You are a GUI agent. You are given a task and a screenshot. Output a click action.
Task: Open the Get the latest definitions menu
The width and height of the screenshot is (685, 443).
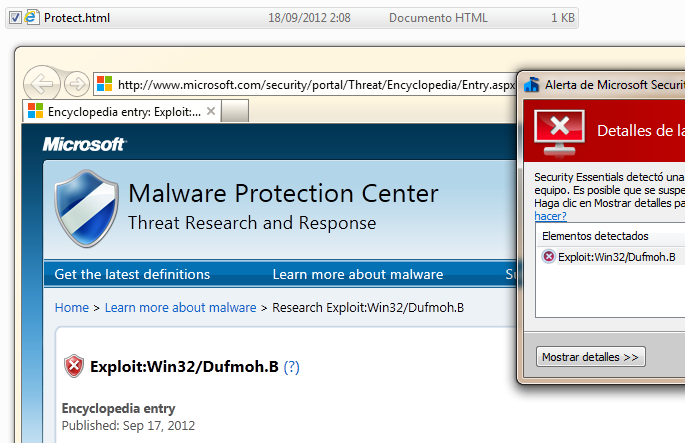pyautogui.click(x=132, y=274)
